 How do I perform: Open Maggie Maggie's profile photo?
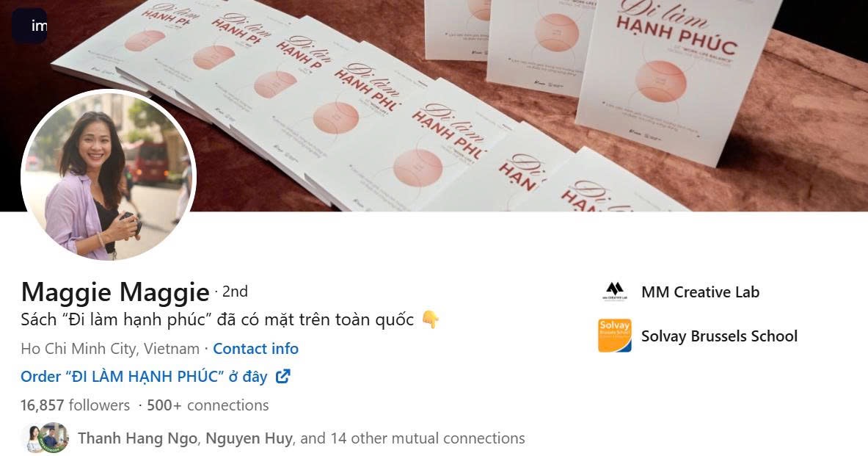pos(109,175)
